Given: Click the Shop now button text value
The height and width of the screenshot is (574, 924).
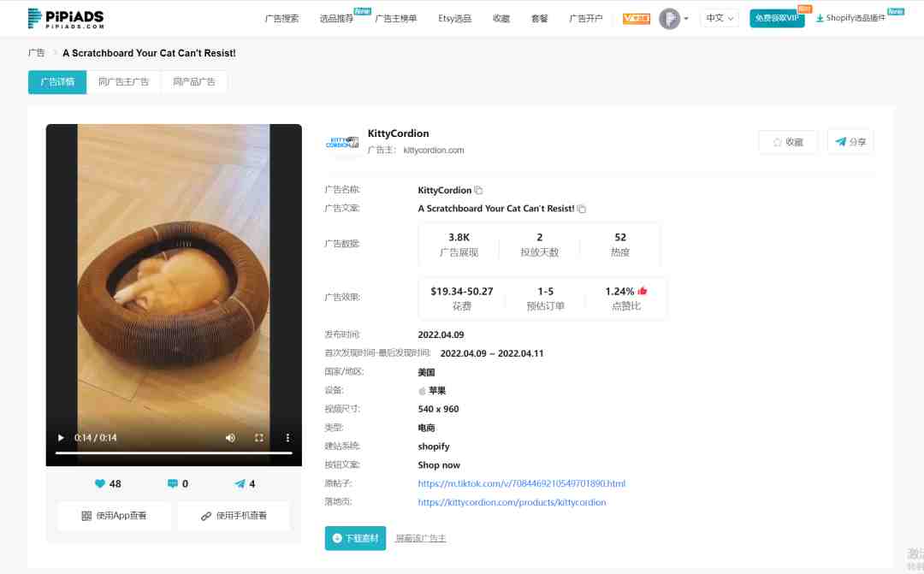Looking at the screenshot, I should pyautogui.click(x=439, y=465).
